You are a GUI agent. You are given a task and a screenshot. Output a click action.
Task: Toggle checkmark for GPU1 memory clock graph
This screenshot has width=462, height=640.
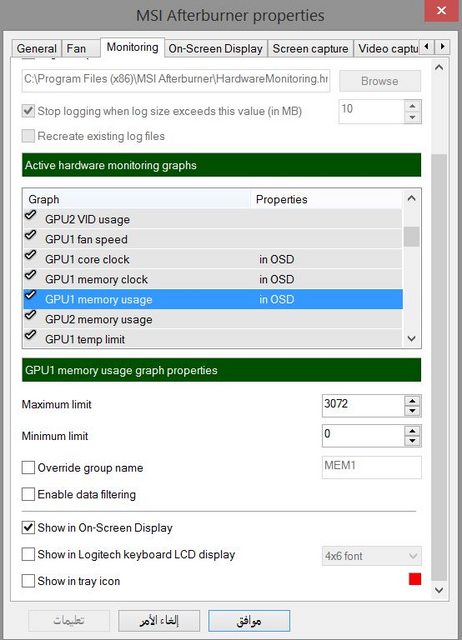31,275
